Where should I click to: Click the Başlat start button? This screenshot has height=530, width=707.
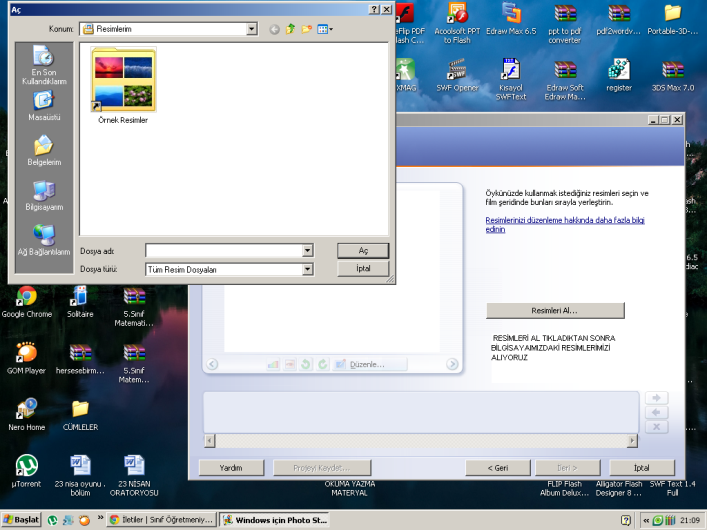pos(21,520)
